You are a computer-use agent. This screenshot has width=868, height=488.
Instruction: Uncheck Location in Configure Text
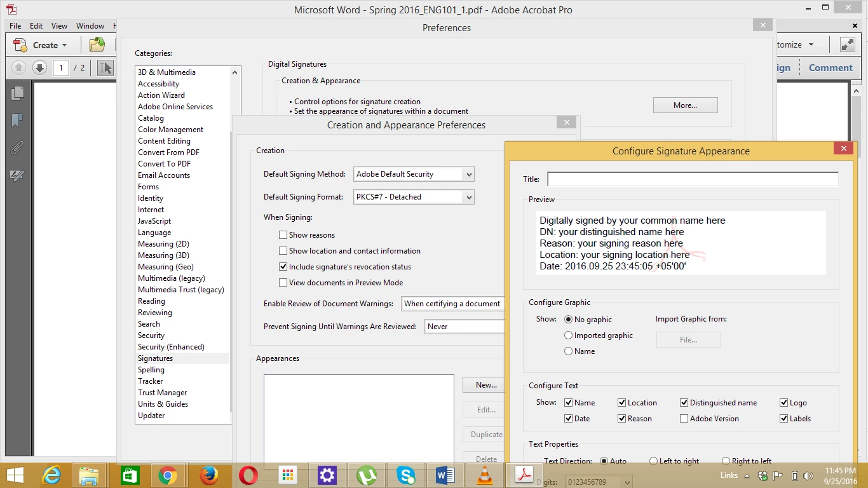(x=622, y=403)
